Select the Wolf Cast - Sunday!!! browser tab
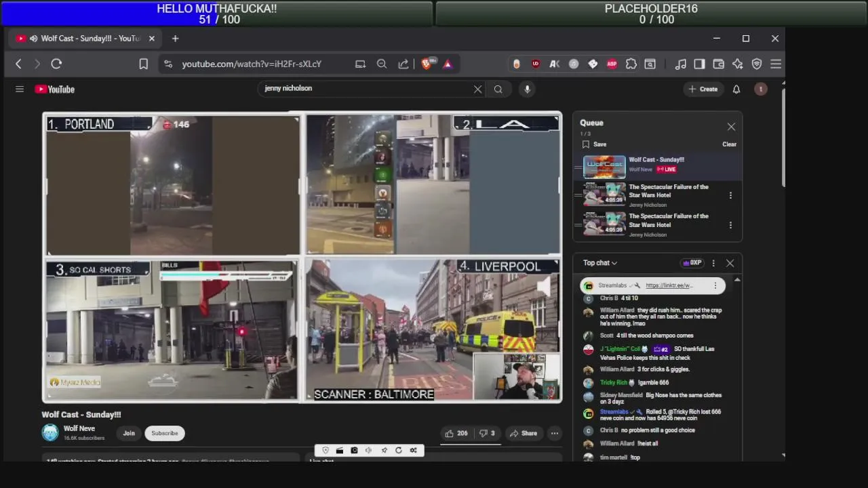This screenshot has height=488, width=868. (x=85, y=39)
